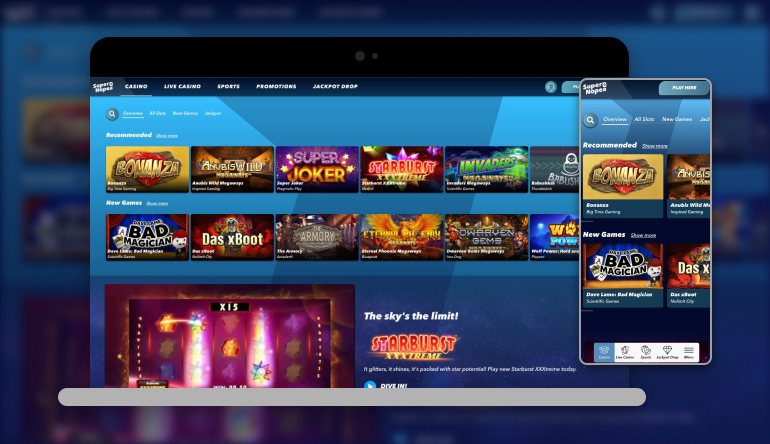770x444 pixels.
Task: Open Dave Lame: Bad Magician on laptop
Action: 147,237
